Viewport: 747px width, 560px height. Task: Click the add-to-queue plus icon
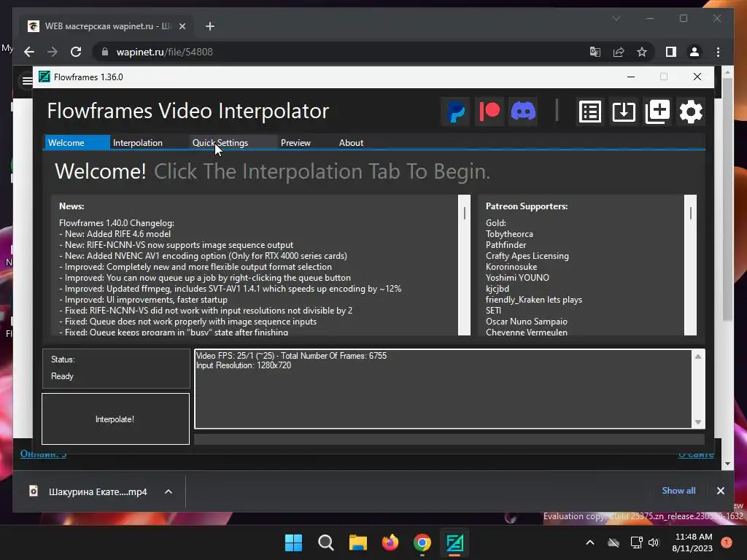(x=657, y=112)
